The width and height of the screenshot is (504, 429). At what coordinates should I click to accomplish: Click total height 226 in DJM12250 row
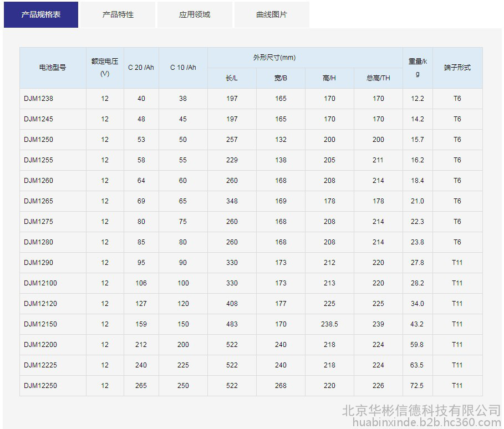pyautogui.click(x=378, y=386)
